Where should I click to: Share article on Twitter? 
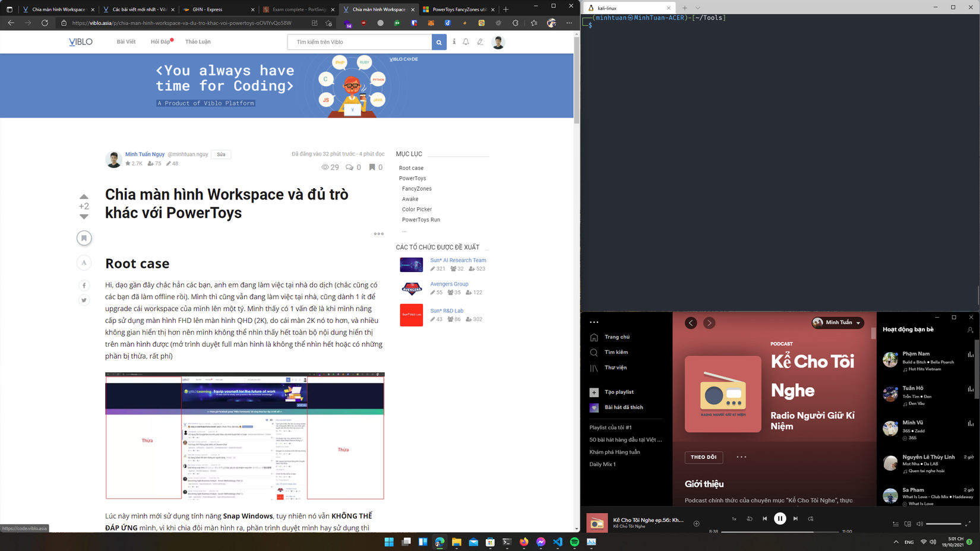pos(84,300)
